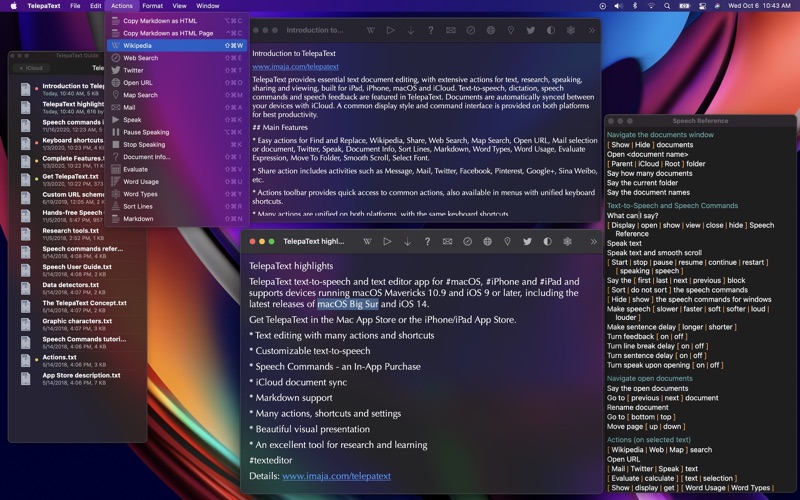Select Open URL in the Actions menu
Image resolution: width=800 pixels, height=500 pixels.
click(177, 83)
